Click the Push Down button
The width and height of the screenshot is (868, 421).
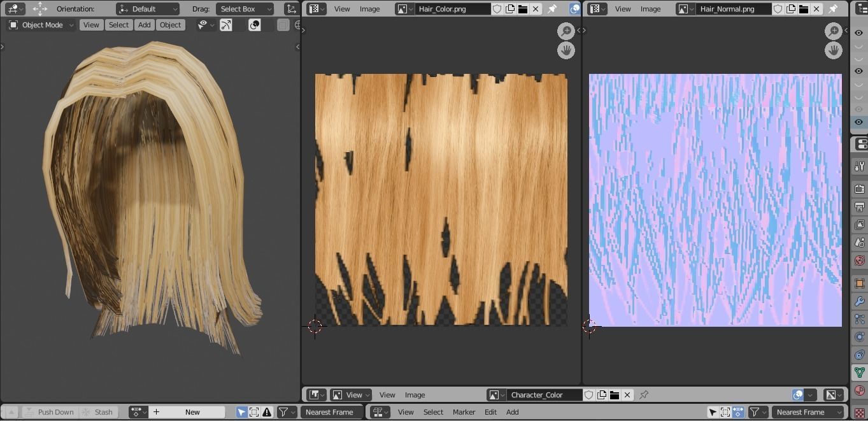pyautogui.click(x=49, y=412)
